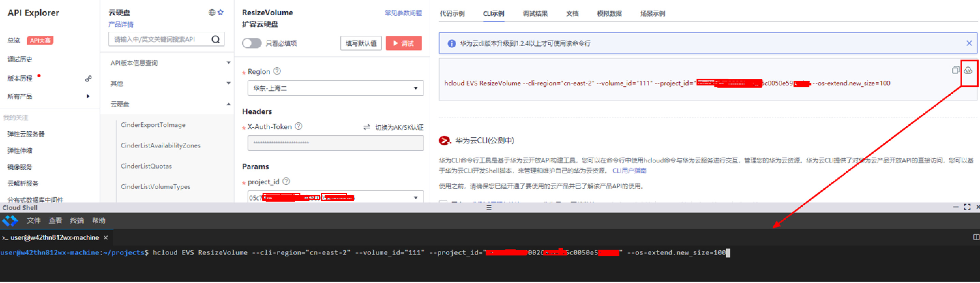Click the API Explorer title
The width and height of the screenshot is (980, 283).
click(33, 13)
